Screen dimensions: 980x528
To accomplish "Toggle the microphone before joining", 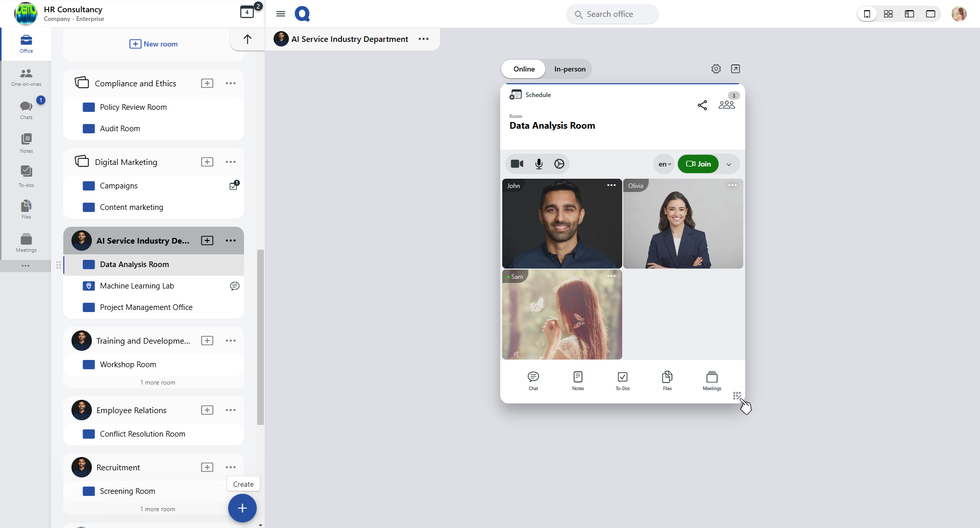I will 538,164.
